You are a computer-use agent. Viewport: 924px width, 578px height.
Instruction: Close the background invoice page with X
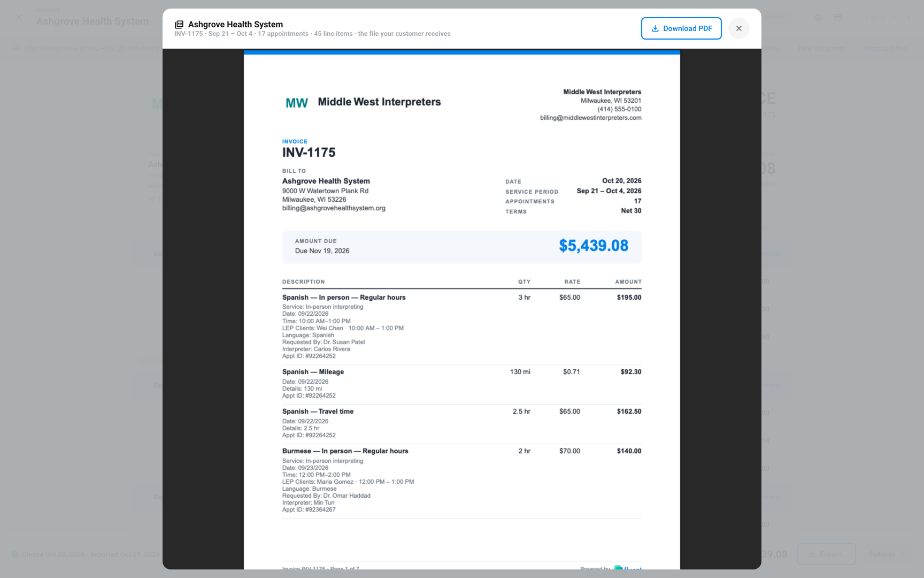19,18
